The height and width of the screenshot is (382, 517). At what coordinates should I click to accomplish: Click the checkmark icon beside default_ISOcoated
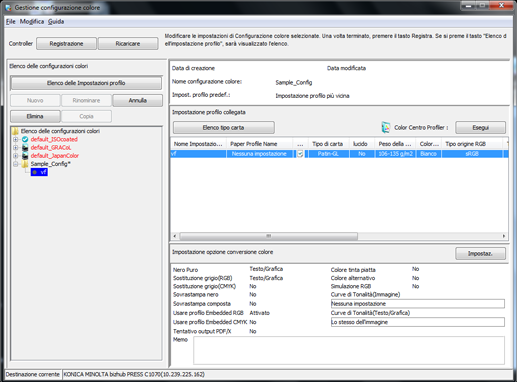[25, 139]
